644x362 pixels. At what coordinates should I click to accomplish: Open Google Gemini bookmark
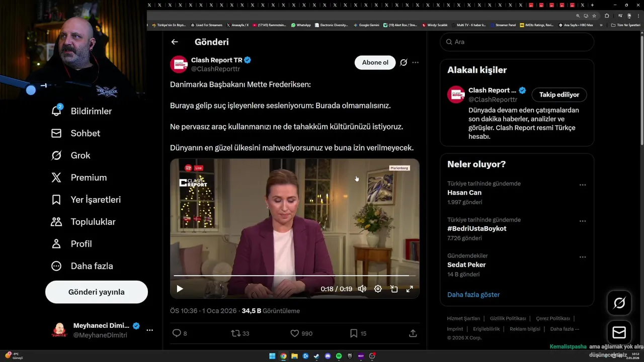[x=366, y=25]
